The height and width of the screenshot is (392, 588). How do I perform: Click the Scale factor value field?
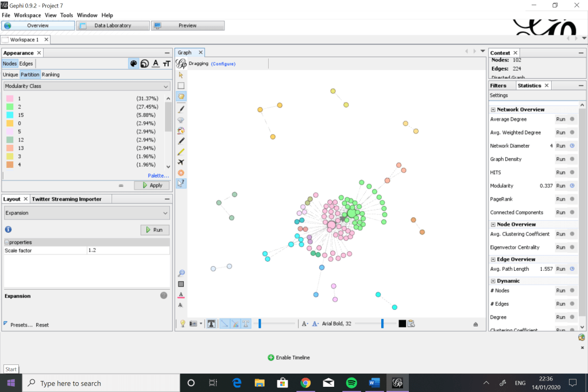click(128, 250)
